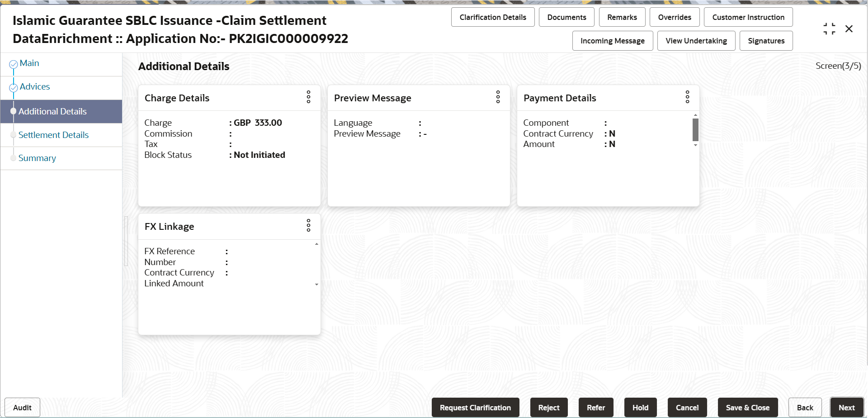
Task: Click the Additional Details heading
Action: [184, 66]
